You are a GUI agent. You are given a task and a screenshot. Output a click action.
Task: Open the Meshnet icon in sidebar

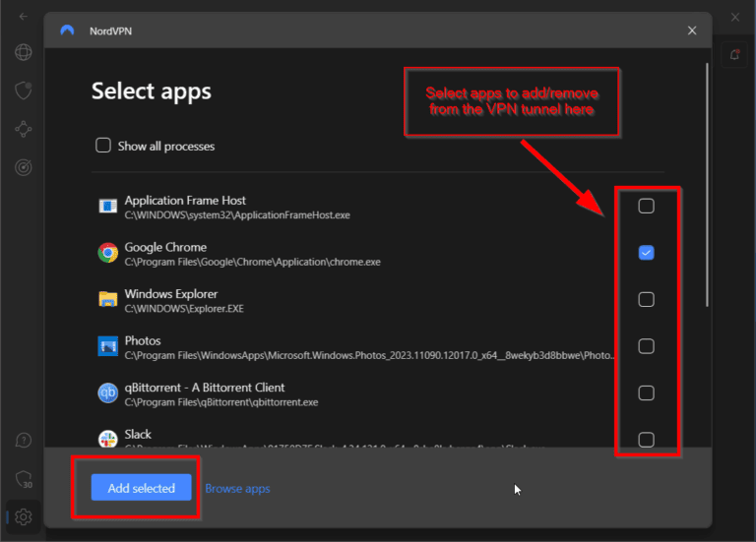pos(23,129)
